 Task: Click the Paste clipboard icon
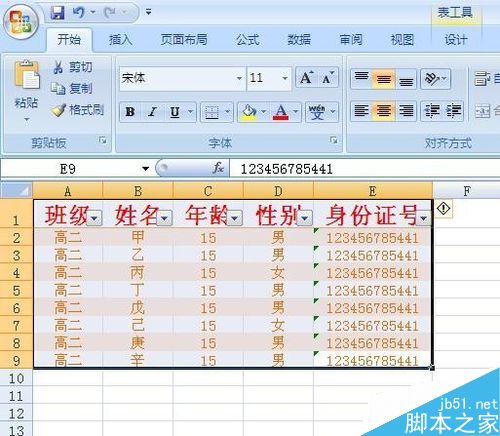pyautogui.click(x=27, y=75)
